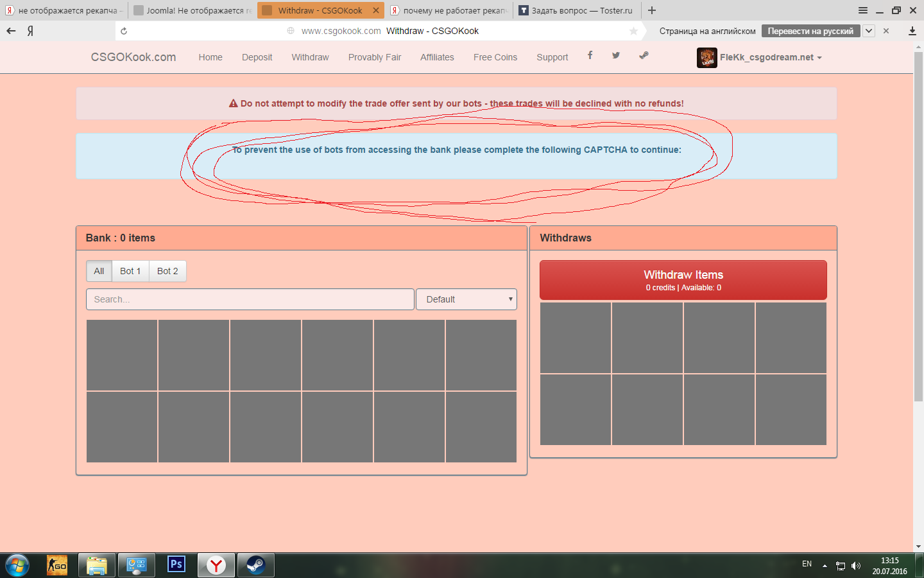Open Windows Explorer folder in taskbar
Viewport: 924px width, 578px height.
(97, 565)
